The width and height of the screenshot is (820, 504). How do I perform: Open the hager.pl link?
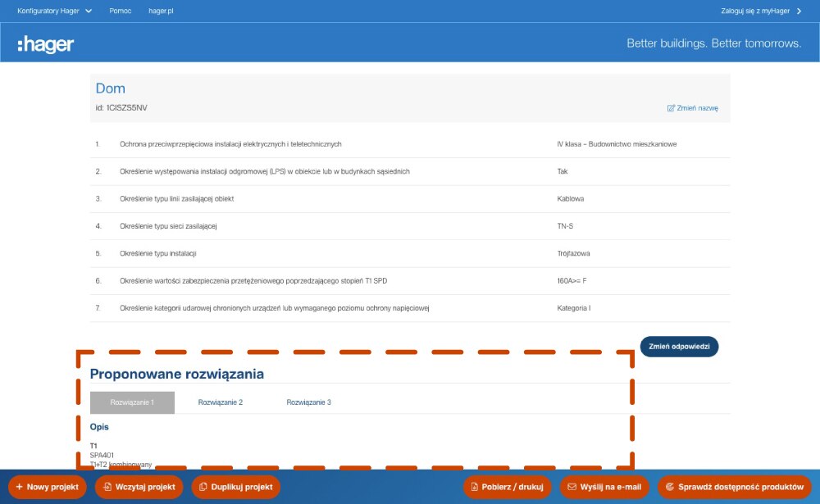[162, 11]
